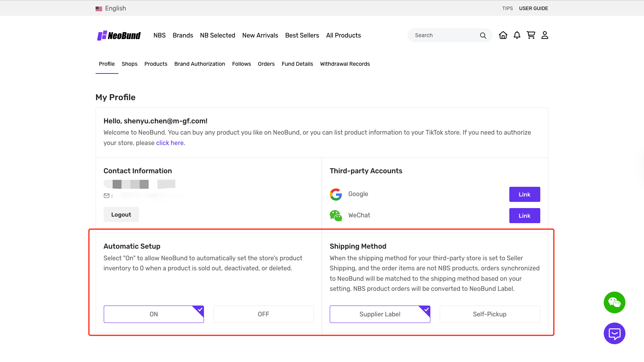
Task: Select Supplier Label shipping method
Action: tap(380, 314)
